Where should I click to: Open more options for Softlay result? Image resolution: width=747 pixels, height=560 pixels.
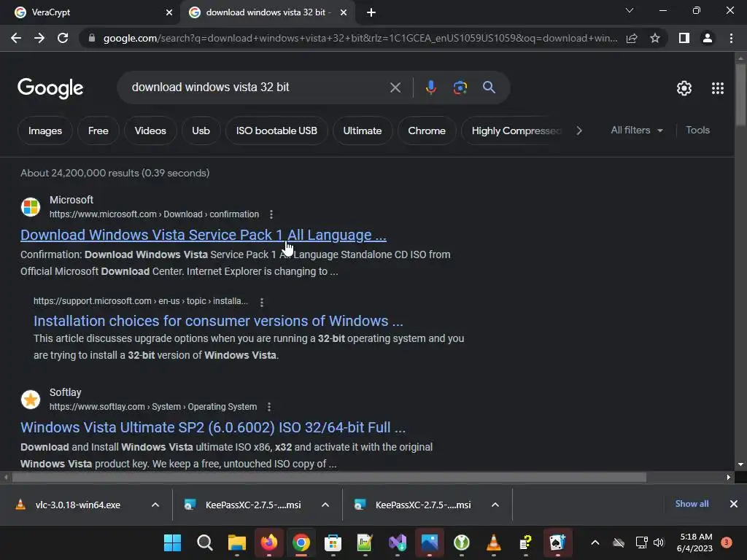pos(269,407)
